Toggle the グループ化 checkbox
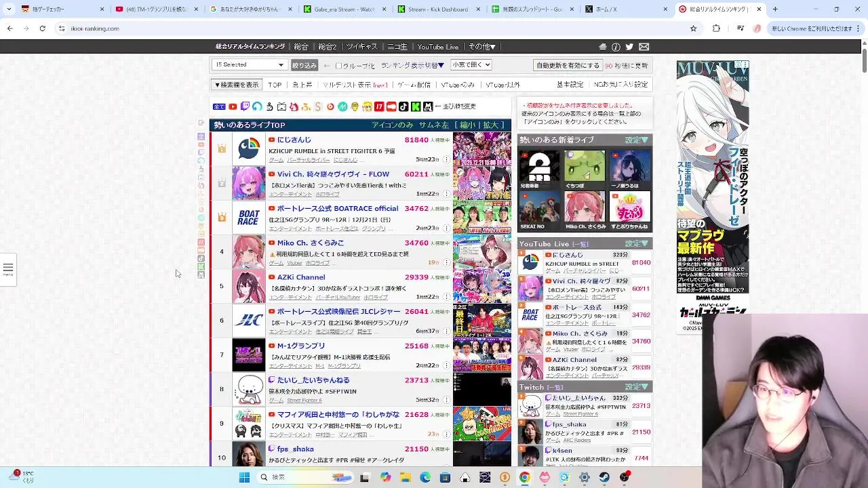 coord(338,66)
